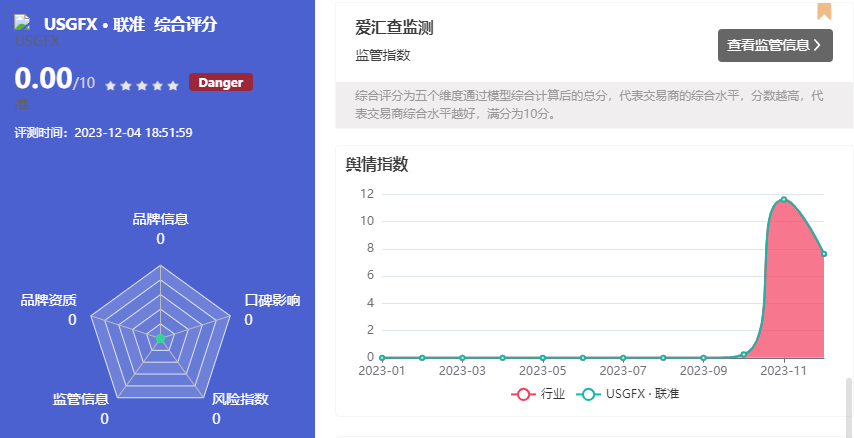
Task: Click the third rating star
Action: pyautogui.click(x=142, y=86)
